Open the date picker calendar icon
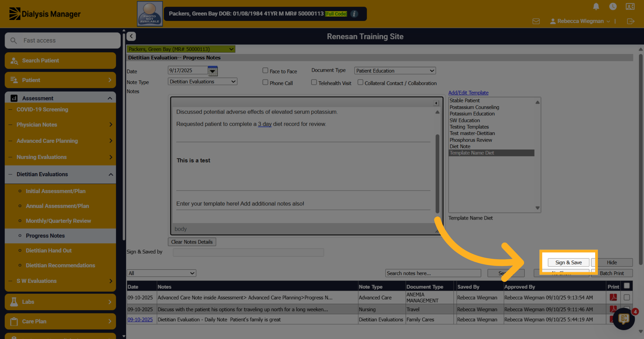This screenshot has height=339, width=644. 213,71
